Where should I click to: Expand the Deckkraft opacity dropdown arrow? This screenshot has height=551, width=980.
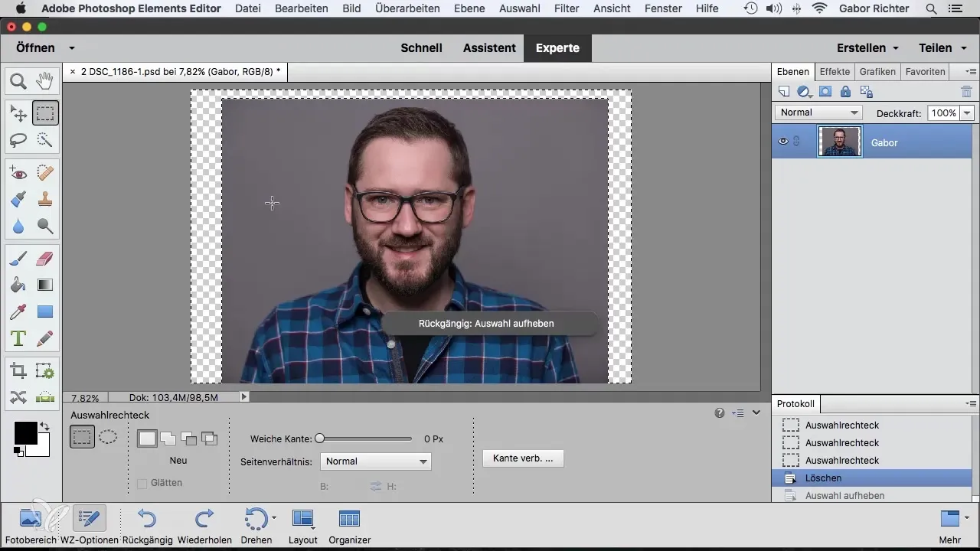pos(967,112)
